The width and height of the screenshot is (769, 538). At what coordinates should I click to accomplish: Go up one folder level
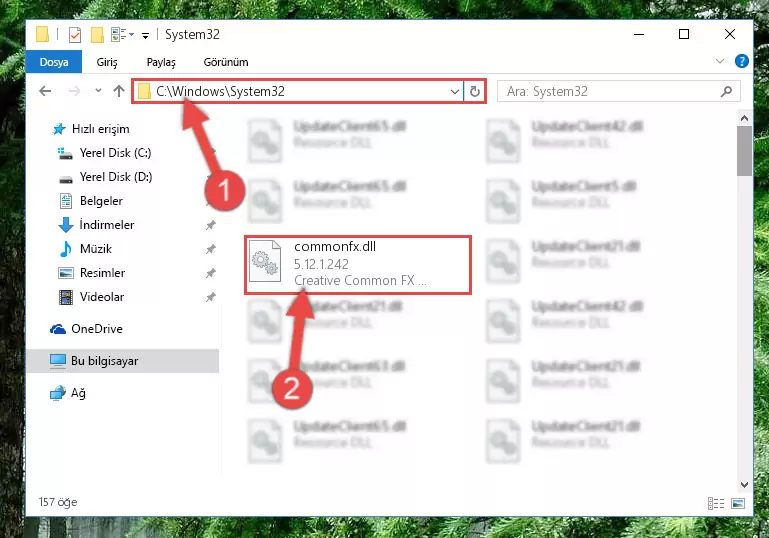click(119, 91)
